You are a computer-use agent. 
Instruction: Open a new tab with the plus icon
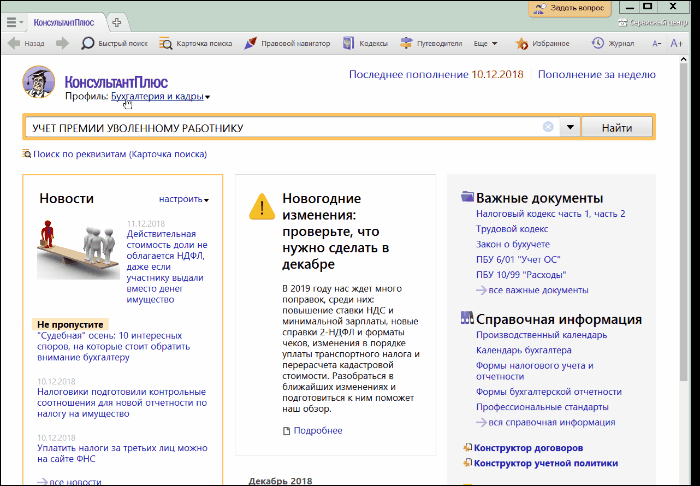click(x=117, y=22)
